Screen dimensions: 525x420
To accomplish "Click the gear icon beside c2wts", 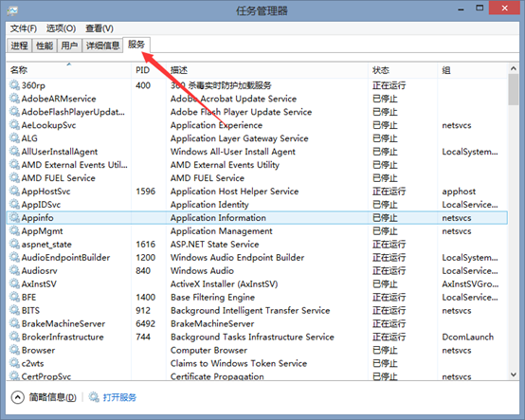I will (x=14, y=363).
